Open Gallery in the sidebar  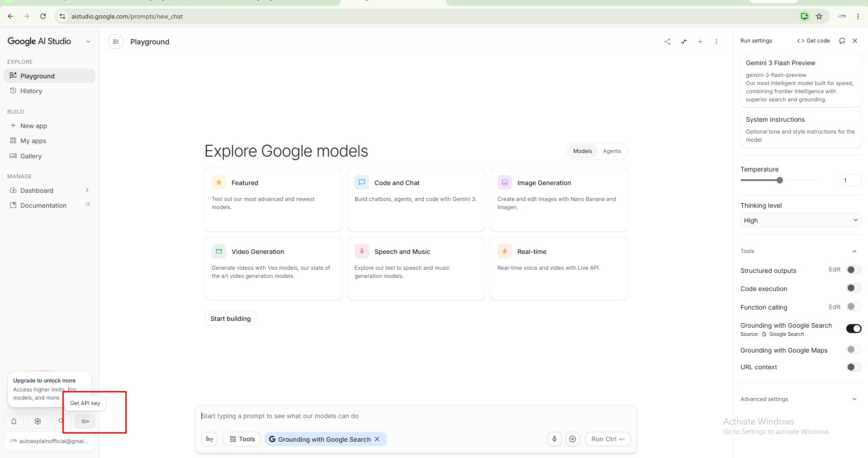49,156
